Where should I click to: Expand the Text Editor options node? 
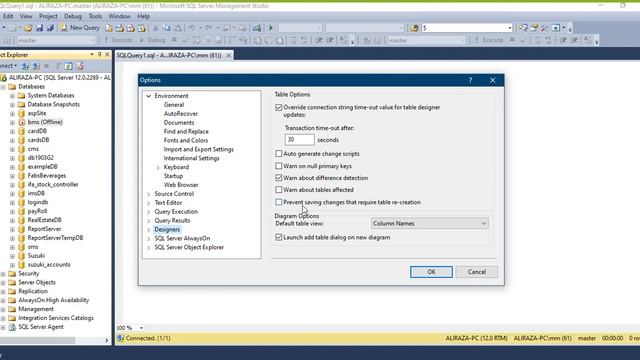pyautogui.click(x=149, y=203)
